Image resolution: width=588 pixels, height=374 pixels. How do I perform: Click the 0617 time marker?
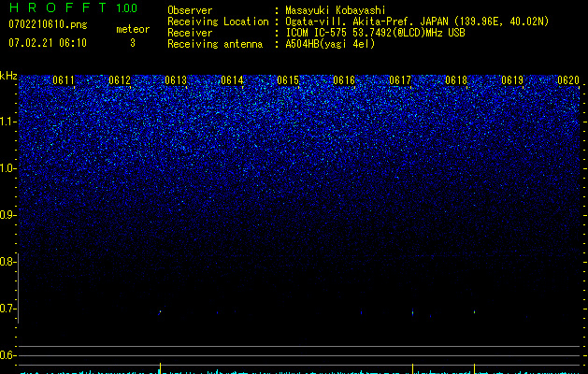click(400, 80)
